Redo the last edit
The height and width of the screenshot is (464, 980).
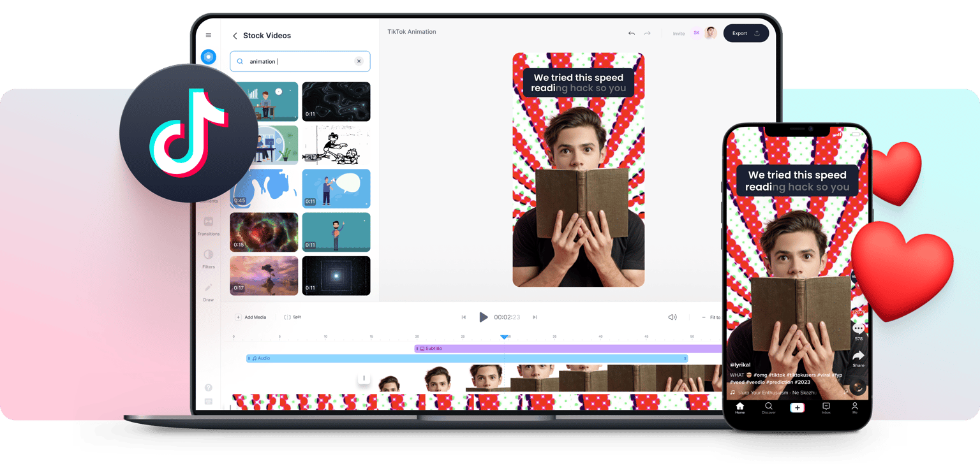(647, 33)
